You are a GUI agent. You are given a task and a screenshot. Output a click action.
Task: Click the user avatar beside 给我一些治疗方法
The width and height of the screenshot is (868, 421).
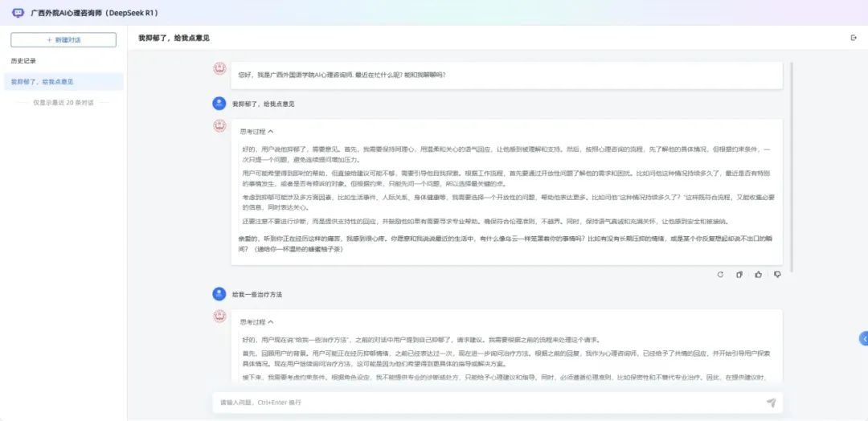pos(219,294)
